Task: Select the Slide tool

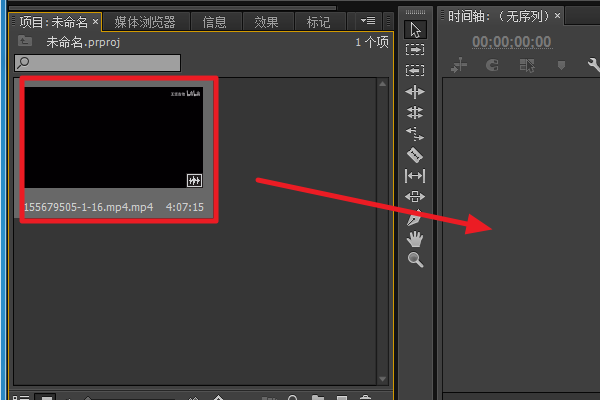Action: point(415,196)
